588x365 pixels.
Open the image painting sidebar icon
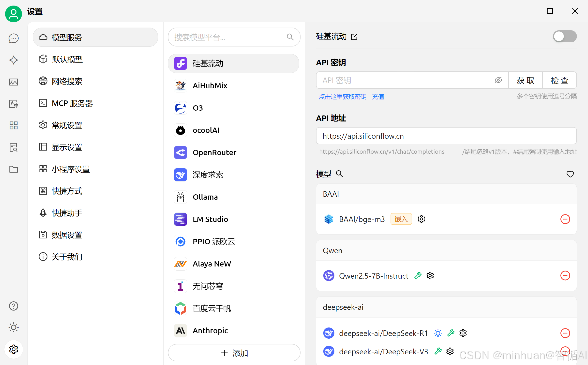click(x=14, y=82)
